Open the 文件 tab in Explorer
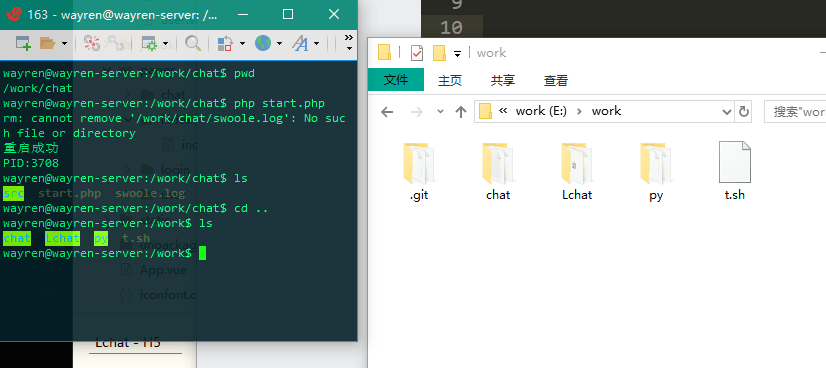826x368 pixels. 396,80
